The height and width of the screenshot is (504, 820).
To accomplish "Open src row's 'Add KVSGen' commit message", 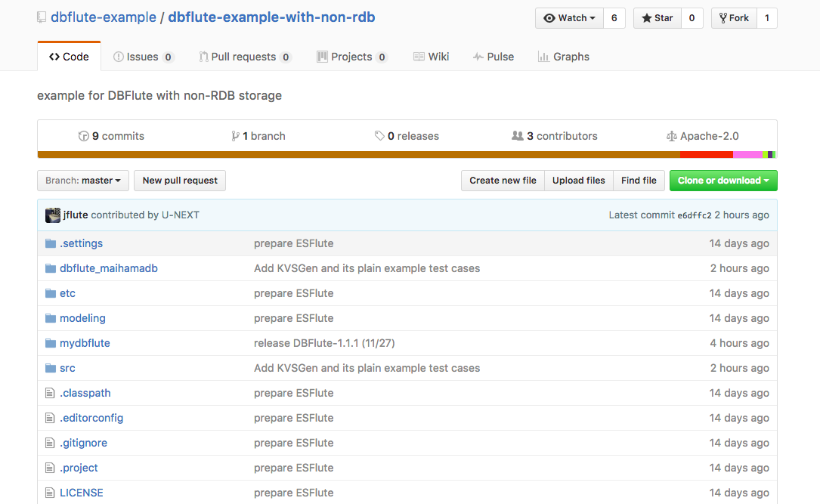I will tap(367, 368).
